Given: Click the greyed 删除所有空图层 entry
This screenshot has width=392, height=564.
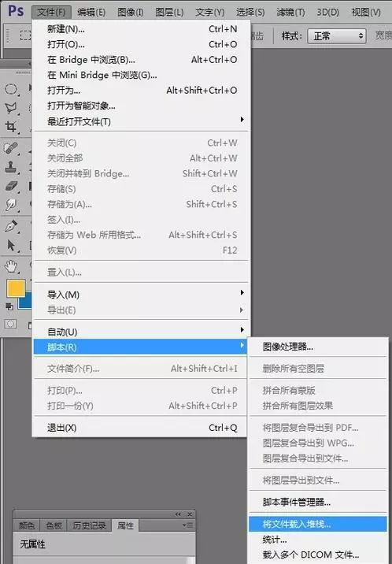Looking at the screenshot, I should tap(318, 369).
